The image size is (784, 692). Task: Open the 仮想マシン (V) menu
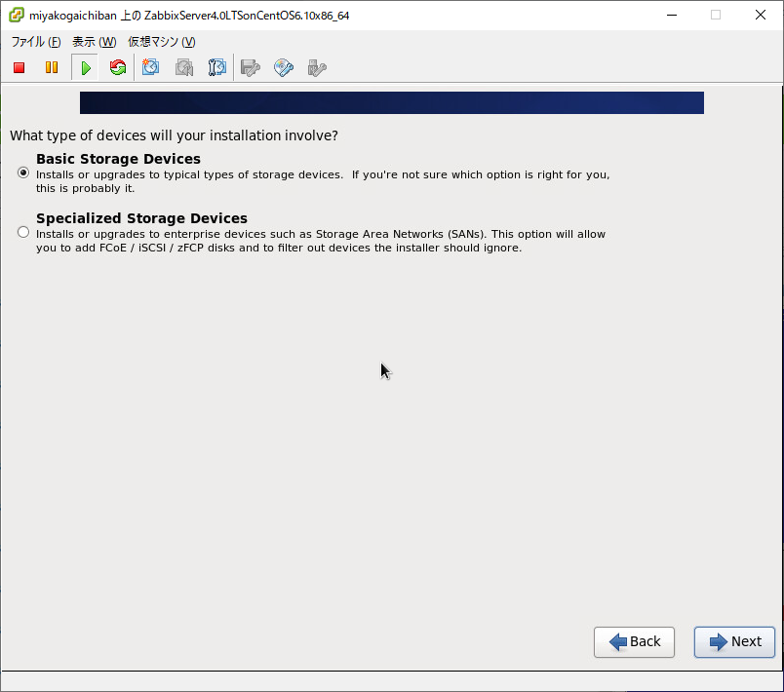162,42
